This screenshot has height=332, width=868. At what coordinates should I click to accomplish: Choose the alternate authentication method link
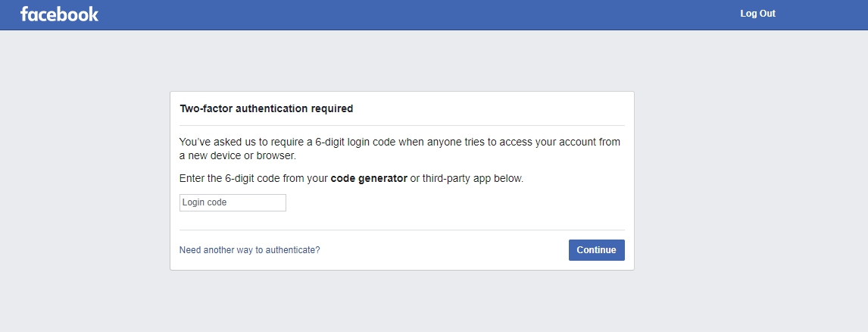point(250,250)
